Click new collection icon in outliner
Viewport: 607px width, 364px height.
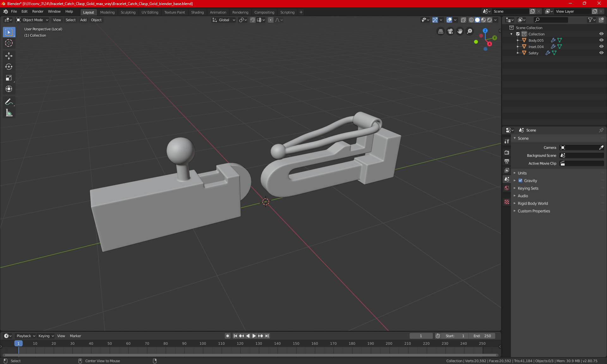(601, 20)
